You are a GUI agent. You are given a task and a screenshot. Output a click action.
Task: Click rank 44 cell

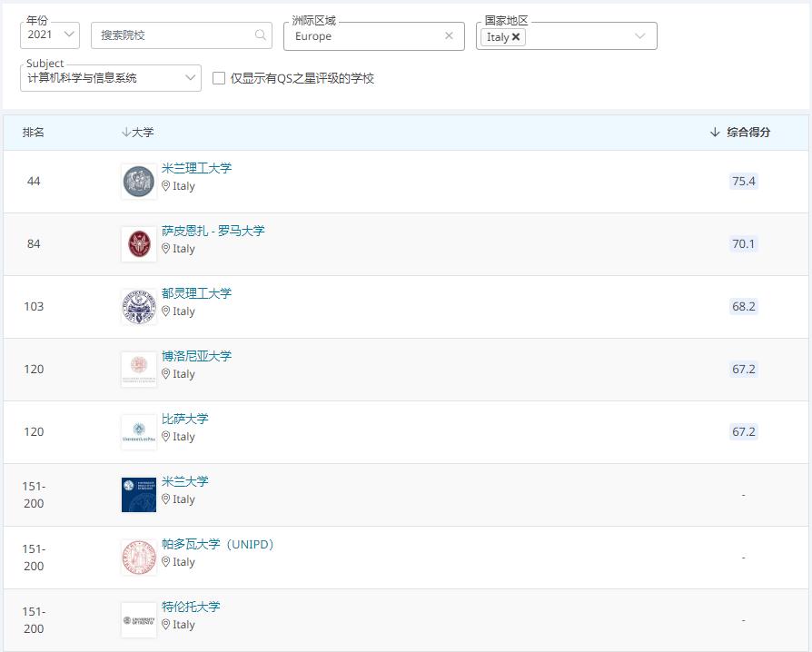click(x=34, y=182)
